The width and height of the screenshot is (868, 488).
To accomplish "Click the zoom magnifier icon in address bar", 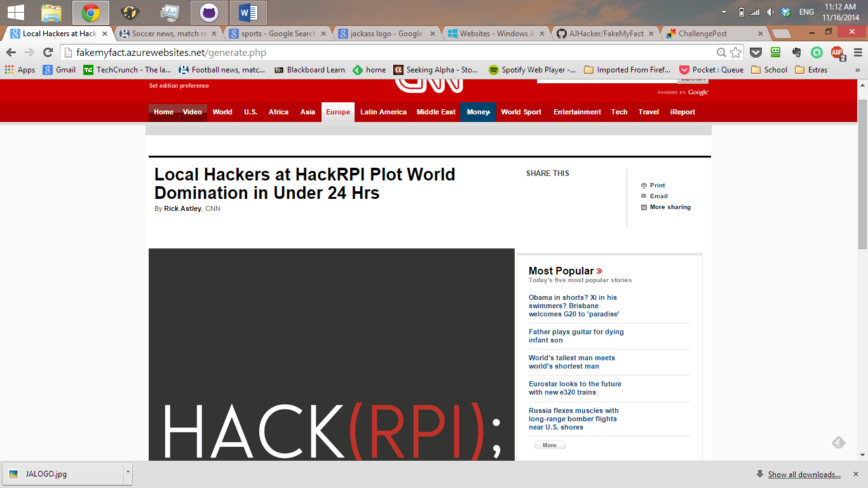I will point(721,53).
